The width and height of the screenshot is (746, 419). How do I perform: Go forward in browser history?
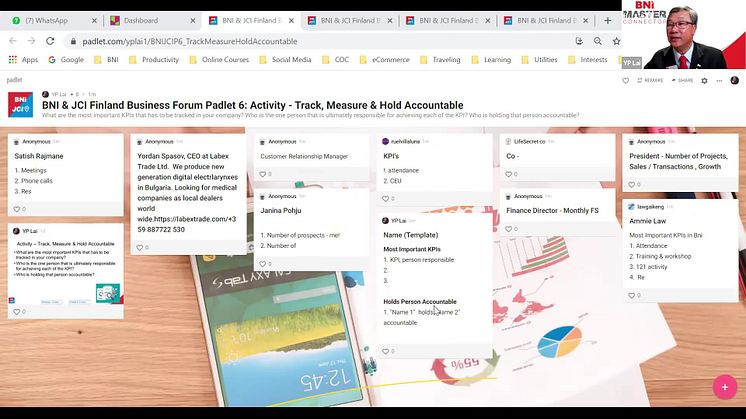click(x=31, y=41)
